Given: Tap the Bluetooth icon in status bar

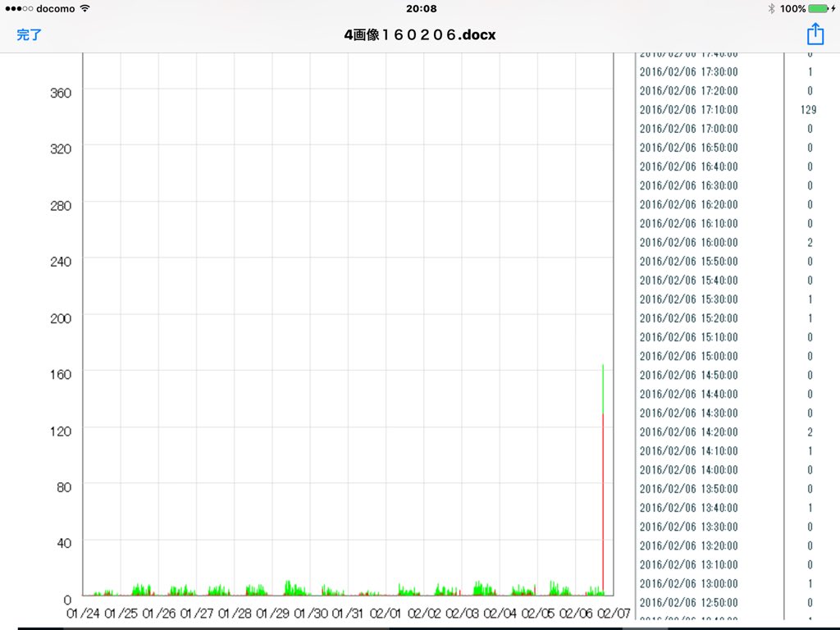Looking at the screenshot, I should point(771,8).
